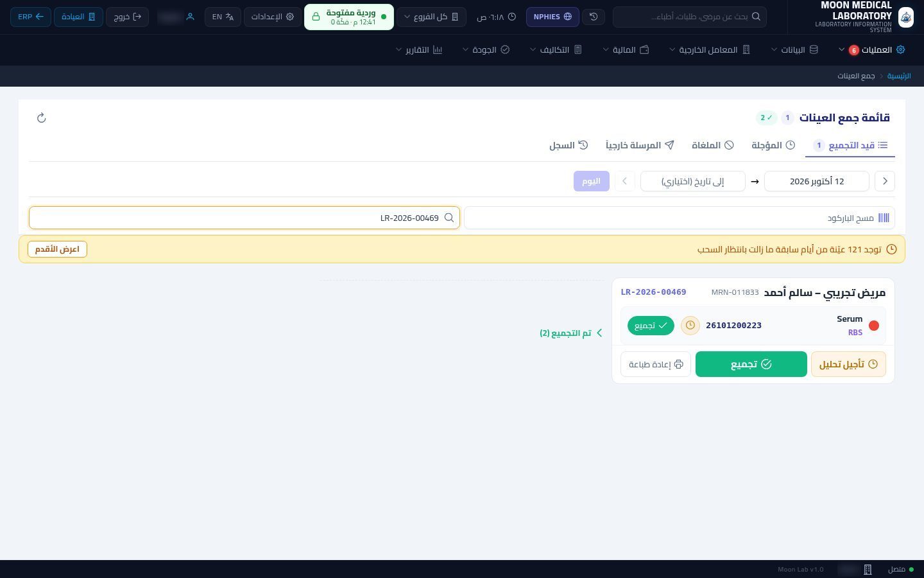This screenshot has width=924, height=578.
Task: Switch to the السجل tab
Action: 569,145
